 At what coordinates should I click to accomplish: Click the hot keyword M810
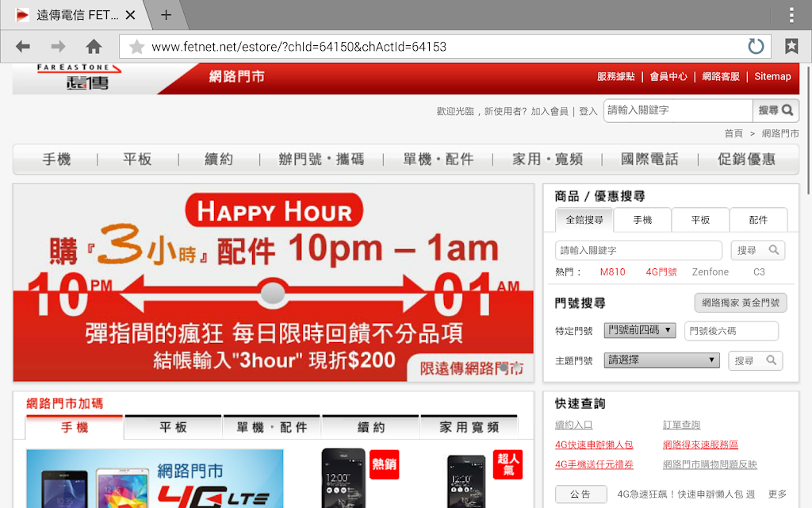tap(613, 272)
